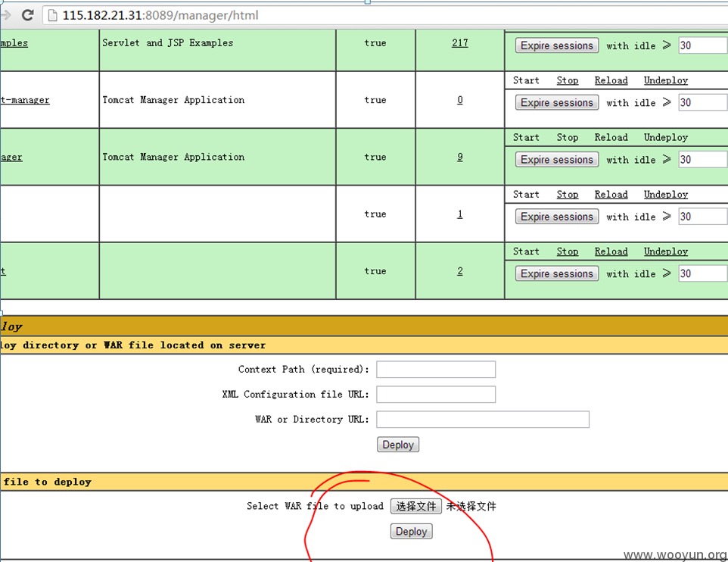This screenshot has width=728, height=562.
Task: Reload the page with the browser refresh icon
Action: (28, 15)
